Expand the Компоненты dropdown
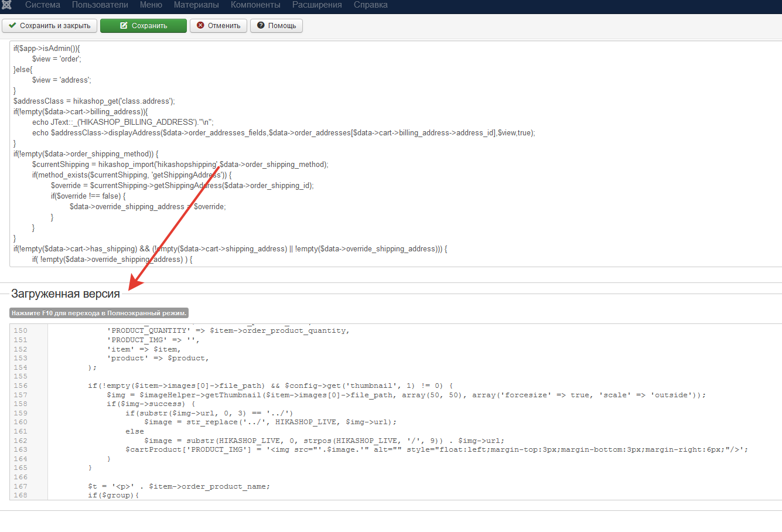This screenshot has width=782, height=532. point(255,5)
